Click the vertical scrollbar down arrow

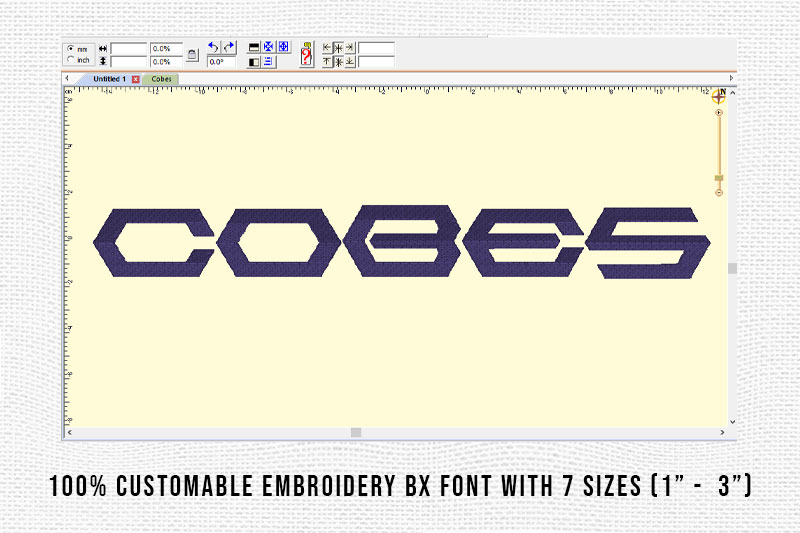pyautogui.click(x=732, y=422)
